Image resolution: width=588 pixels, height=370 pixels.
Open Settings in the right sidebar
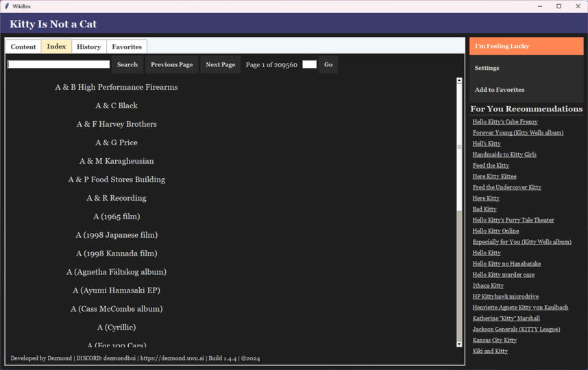(x=526, y=68)
